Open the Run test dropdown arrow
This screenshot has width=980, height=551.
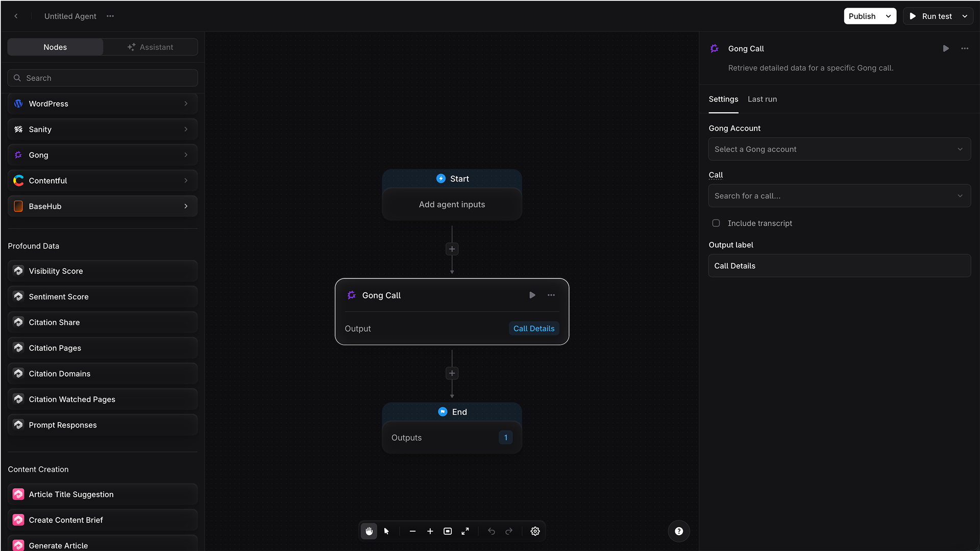pyautogui.click(x=965, y=16)
